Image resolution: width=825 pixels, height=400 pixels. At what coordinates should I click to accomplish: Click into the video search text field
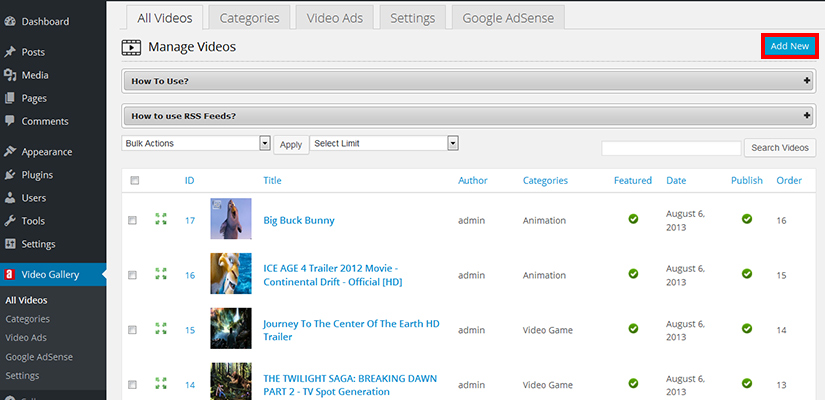click(670, 148)
